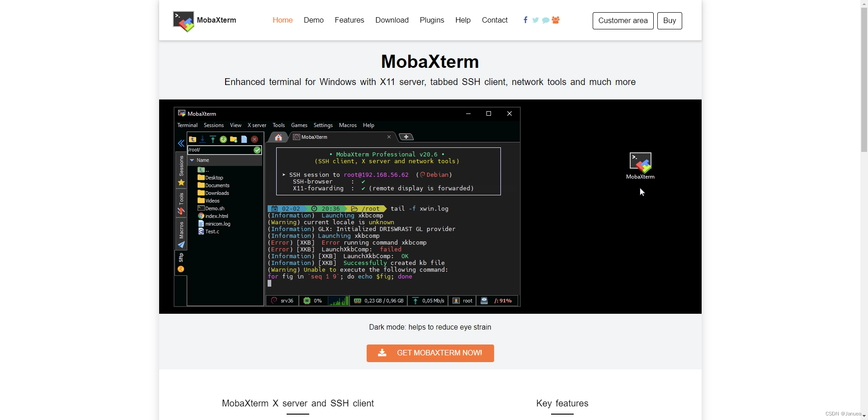The height and width of the screenshot is (420, 868).
Task: Click the new folder icon in SFTP toolbar
Action: (234, 139)
